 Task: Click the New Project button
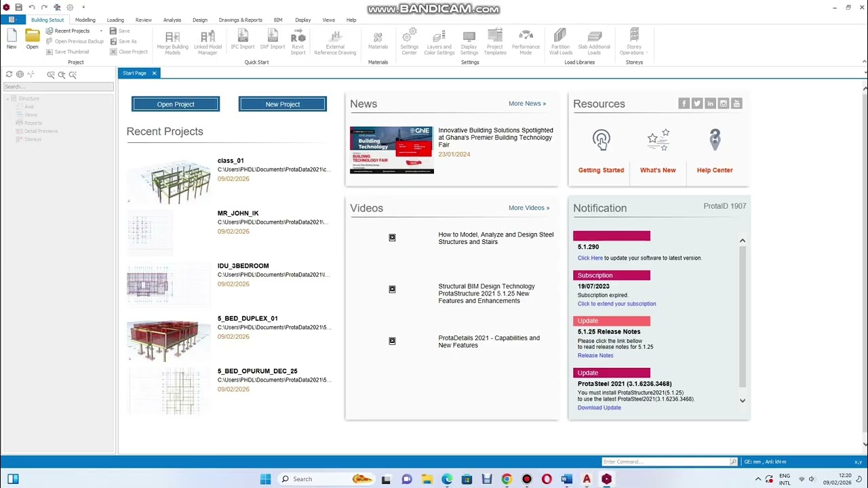(x=283, y=104)
